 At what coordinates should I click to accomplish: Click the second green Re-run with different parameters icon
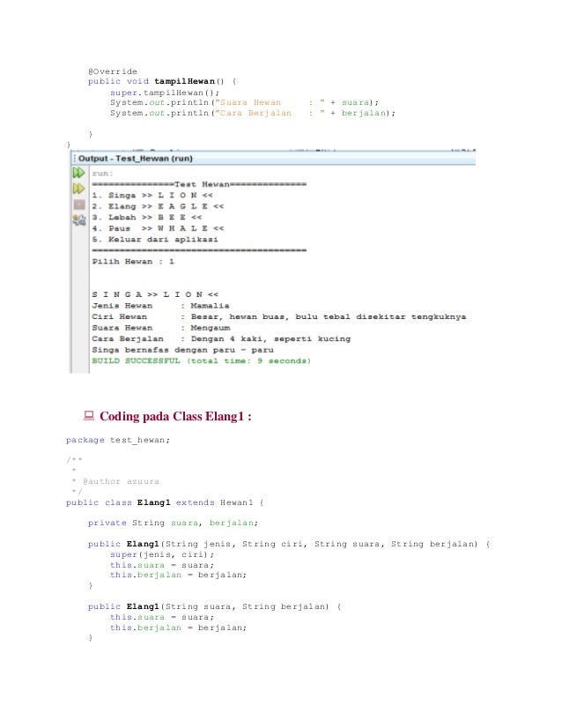(78, 189)
